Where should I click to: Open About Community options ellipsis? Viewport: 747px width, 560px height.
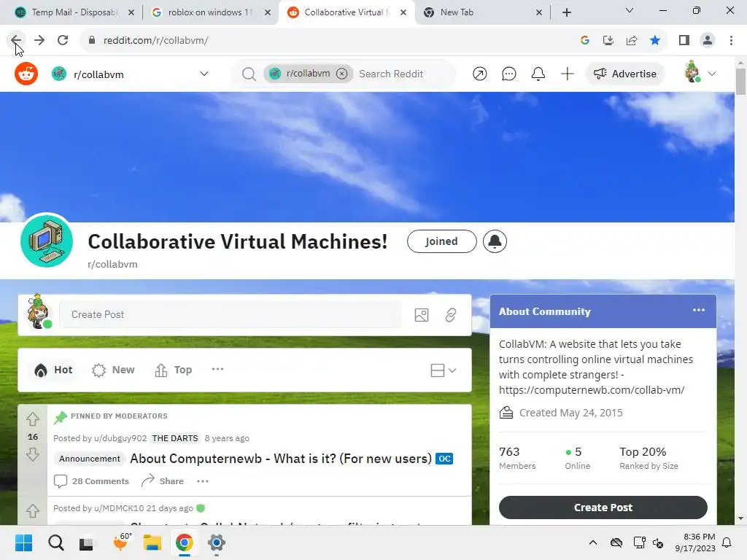pos(699,310)
